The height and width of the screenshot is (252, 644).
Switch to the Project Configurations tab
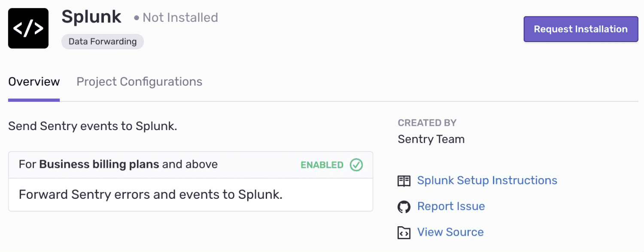[x=139, y=82]
